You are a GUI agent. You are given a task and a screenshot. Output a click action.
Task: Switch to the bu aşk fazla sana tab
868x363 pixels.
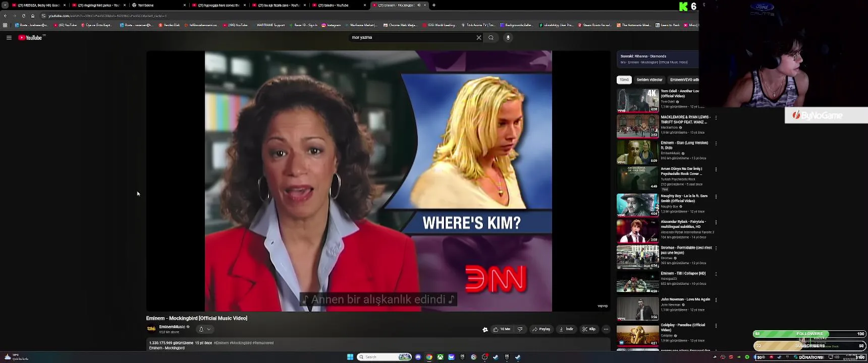(x=279, y=5)
